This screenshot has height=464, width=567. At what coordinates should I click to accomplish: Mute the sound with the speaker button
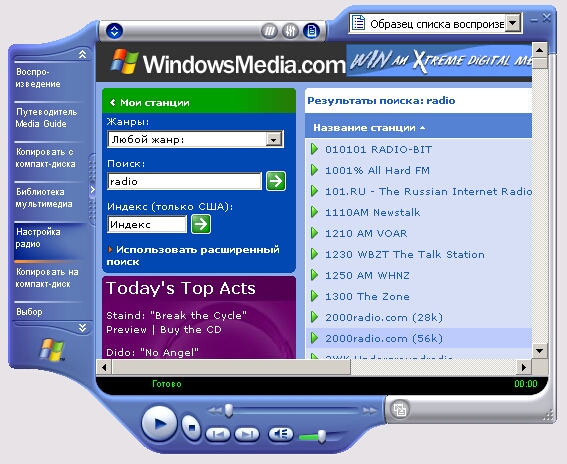281,434
